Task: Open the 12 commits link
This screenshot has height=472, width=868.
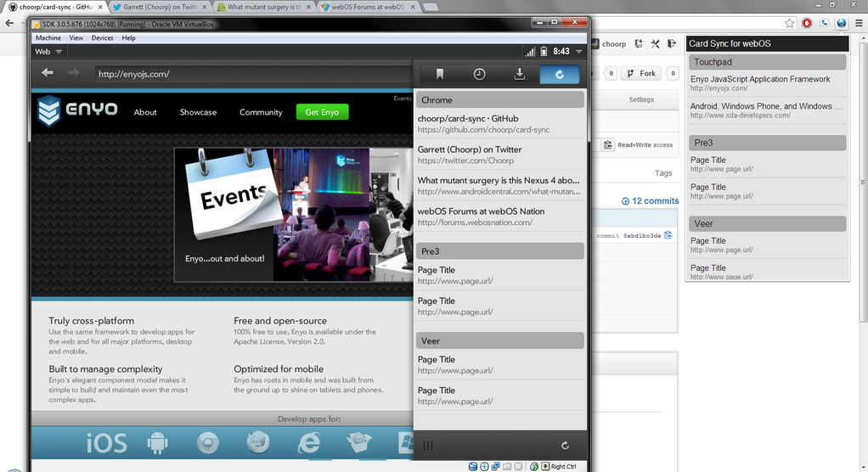Action: 650,201
